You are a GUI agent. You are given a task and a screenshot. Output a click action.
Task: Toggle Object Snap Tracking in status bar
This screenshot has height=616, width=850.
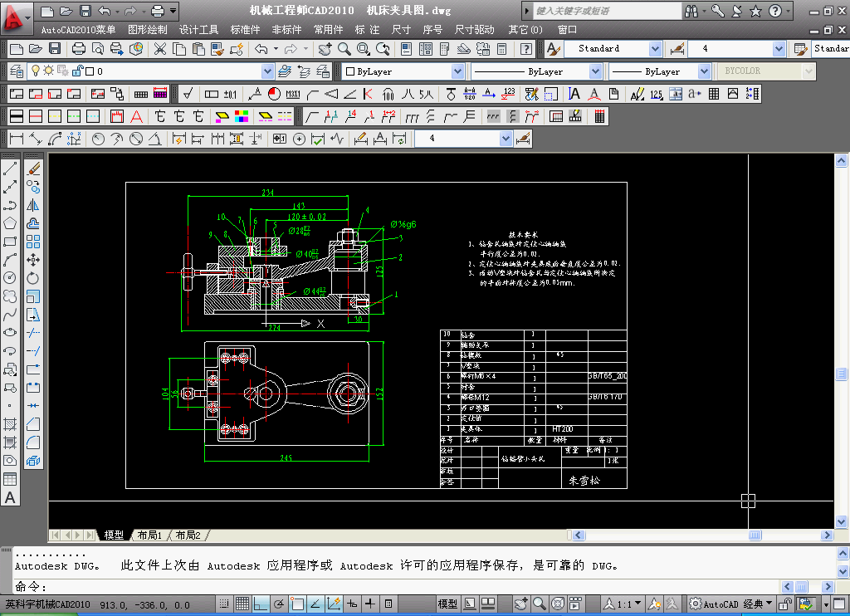[315, 604]
